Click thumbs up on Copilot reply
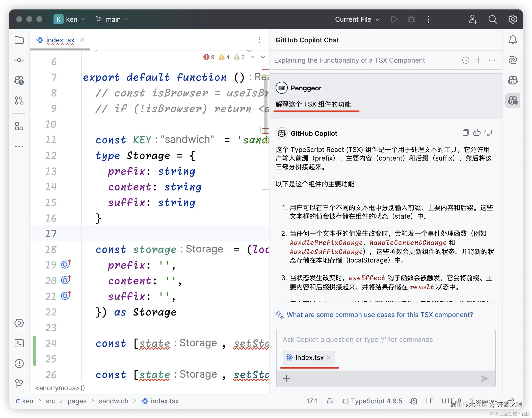 477,133
